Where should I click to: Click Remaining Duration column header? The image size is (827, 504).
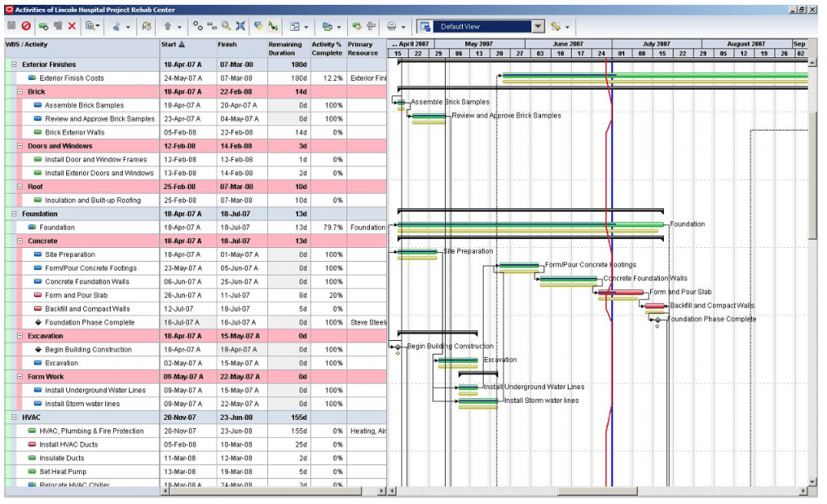[288, 48]
